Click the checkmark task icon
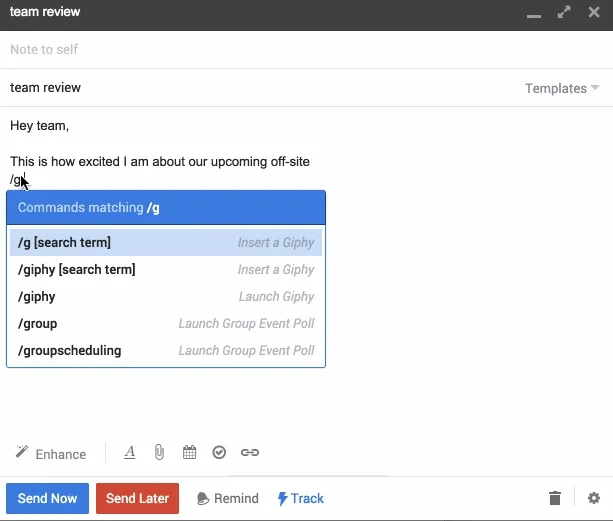This screenshot has width=613, height=521. tap(219, 453)
